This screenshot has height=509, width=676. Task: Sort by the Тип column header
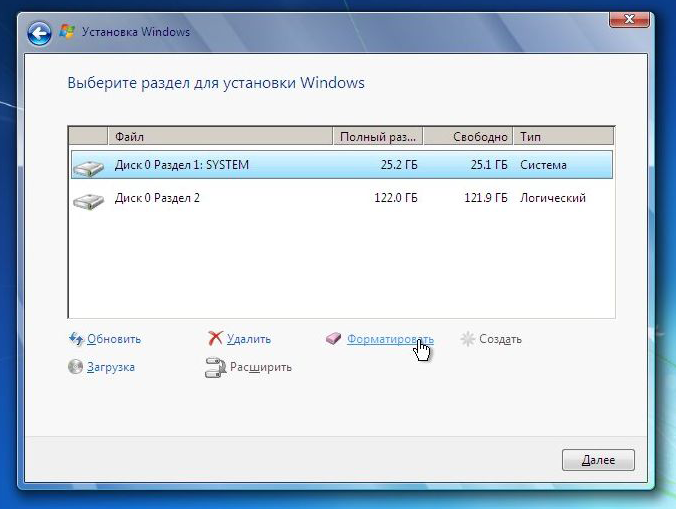(563, 137)
